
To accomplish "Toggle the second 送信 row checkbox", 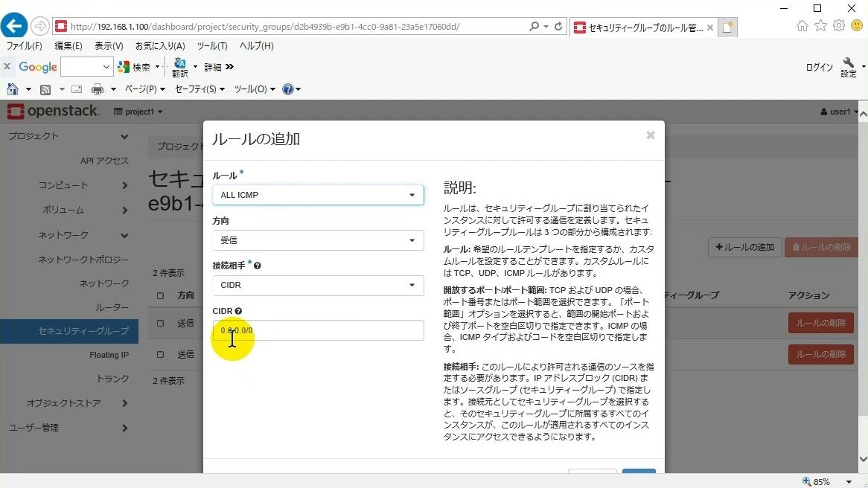I will (x=161, y=354).
